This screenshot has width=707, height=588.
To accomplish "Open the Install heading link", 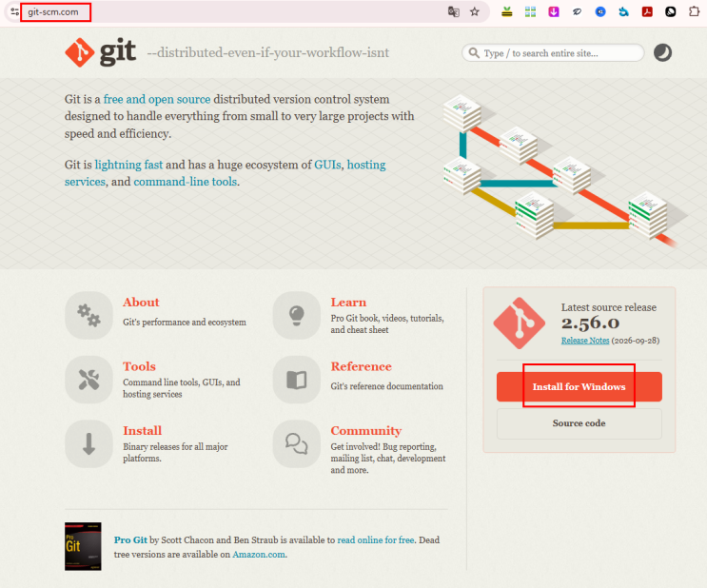I will 143,431.
